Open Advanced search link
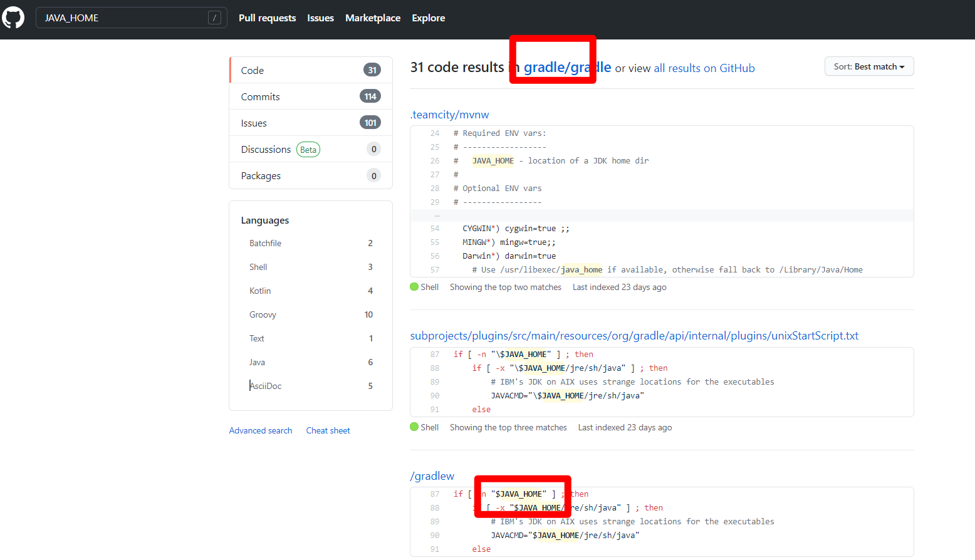 click(261, 430)
